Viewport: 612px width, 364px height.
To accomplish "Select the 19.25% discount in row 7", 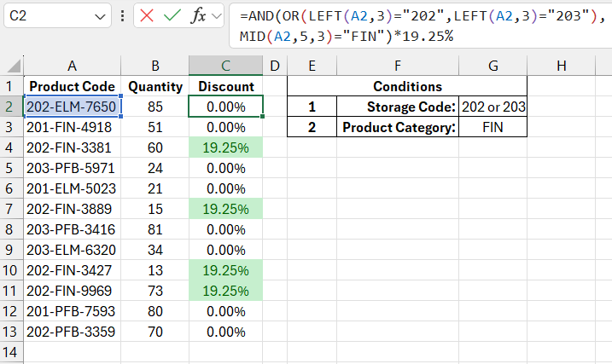I will tap(225, 209).
